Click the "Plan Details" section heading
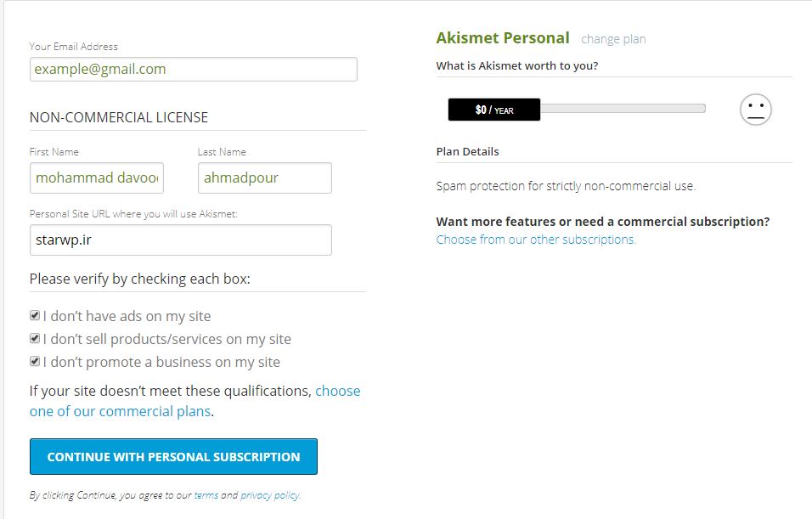Screen dimensions: 812x519 467,151
